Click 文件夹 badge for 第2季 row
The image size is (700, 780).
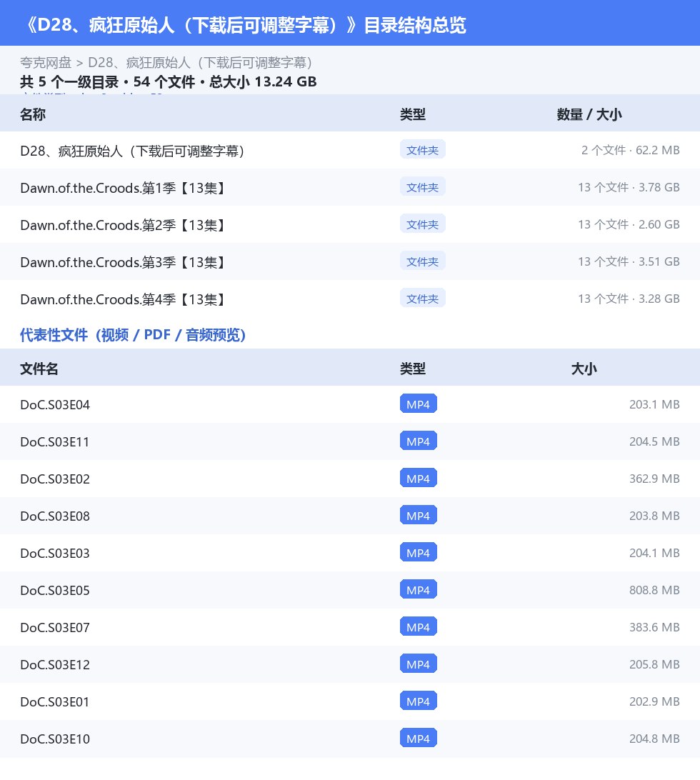pyautogui.click(x=422, y=224)
